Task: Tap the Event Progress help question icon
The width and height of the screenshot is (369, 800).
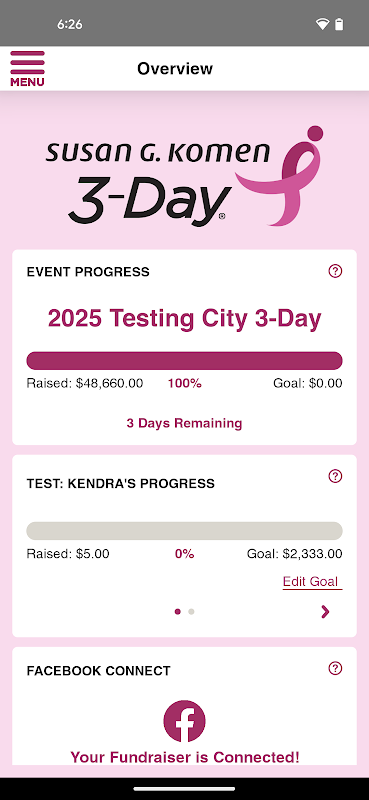Action: point(335,271)
